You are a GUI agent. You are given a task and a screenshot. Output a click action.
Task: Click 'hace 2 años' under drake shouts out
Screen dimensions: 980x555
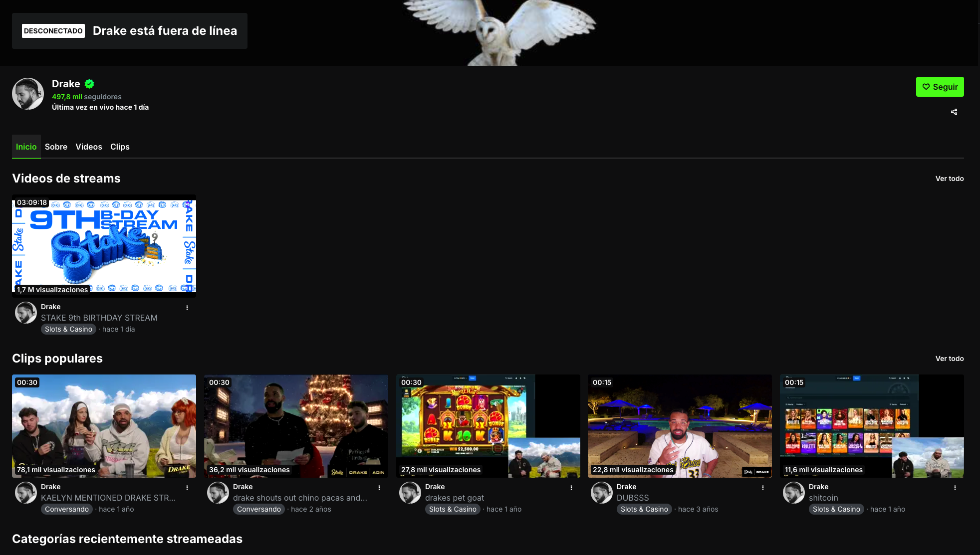[311, 509]
